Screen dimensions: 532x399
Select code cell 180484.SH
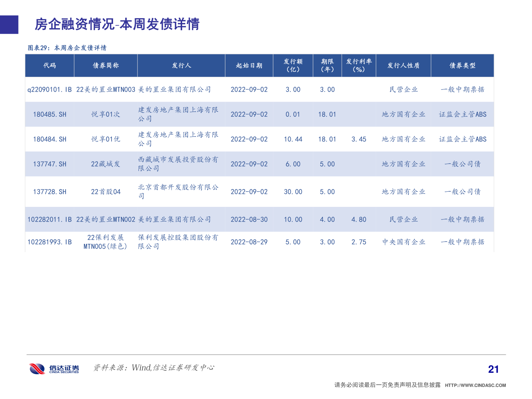click(50, 139)
